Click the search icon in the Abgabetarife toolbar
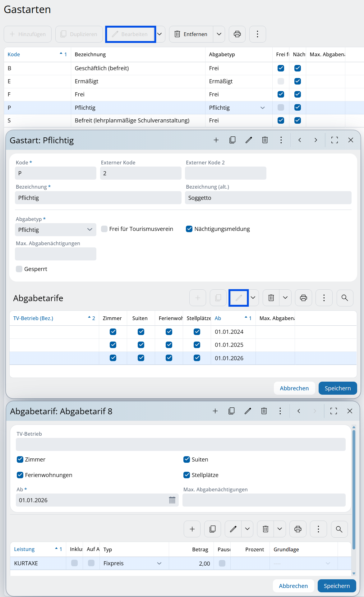 coord(344,298)
